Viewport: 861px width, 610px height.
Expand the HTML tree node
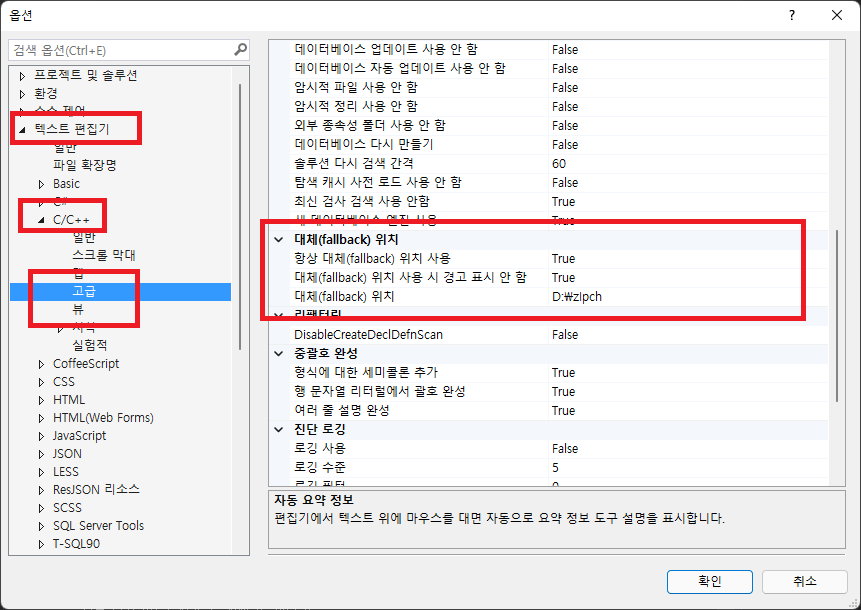(41, 400)
